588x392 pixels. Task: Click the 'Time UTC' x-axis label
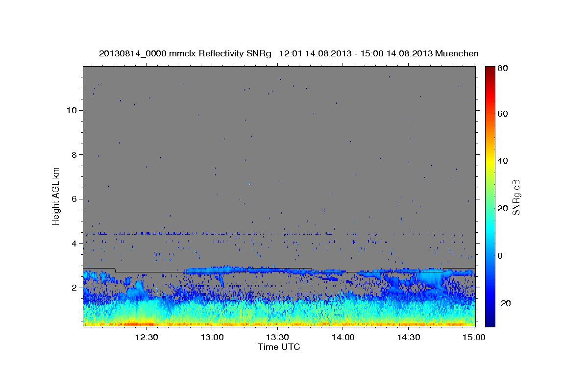[279, 347]
